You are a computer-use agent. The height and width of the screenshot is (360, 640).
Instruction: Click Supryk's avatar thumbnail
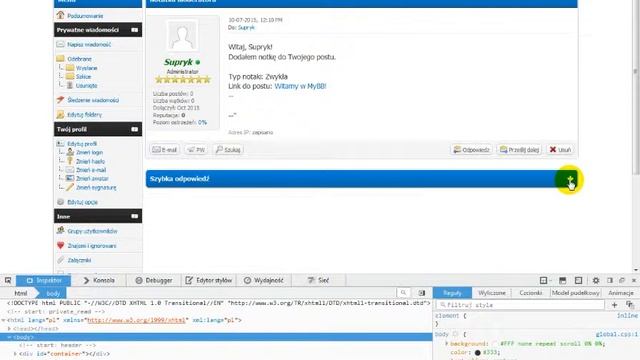(182, 36)
